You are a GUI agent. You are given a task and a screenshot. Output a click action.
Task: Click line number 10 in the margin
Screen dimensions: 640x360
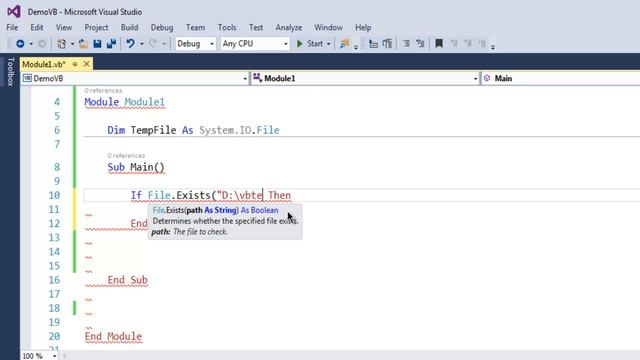coord(54,195)
